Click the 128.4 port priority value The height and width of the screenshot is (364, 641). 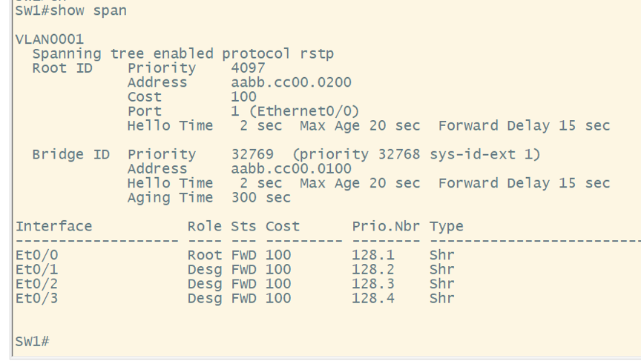372,298
